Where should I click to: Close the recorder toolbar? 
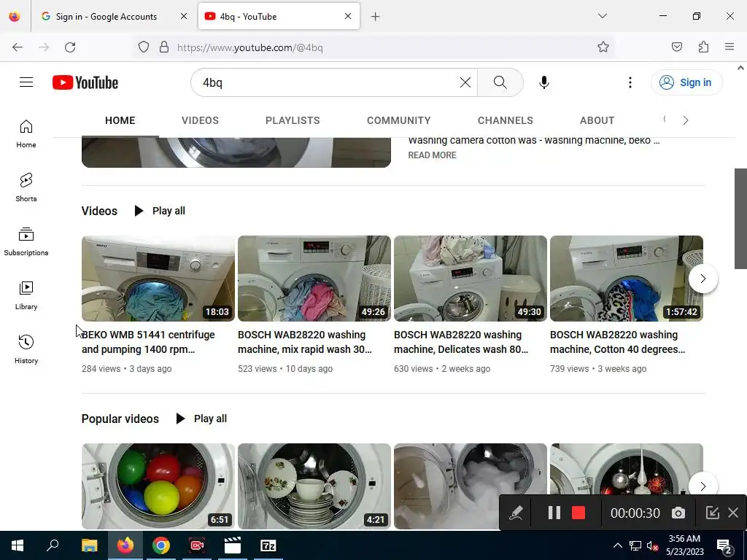(x=733, y=513)
